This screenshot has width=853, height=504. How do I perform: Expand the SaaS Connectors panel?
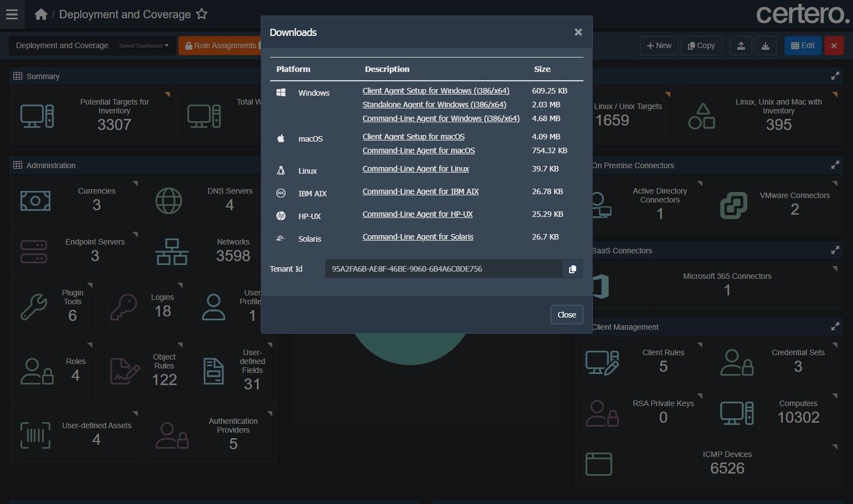(835, 250)
